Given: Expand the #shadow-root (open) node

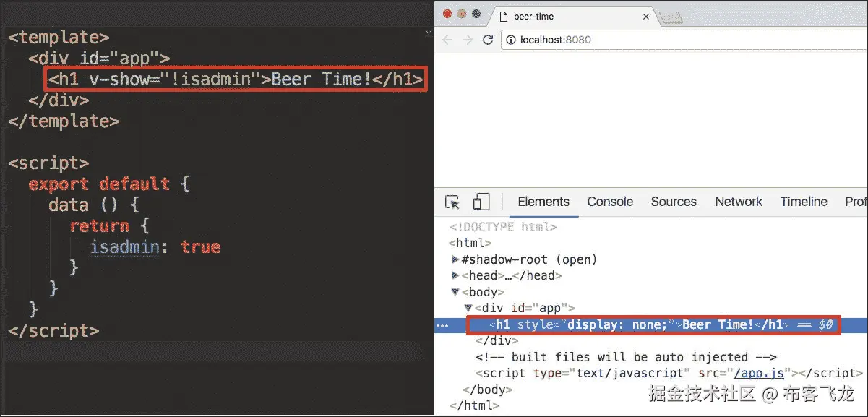Looking at the screenshot, I should pyautogui.click(x=455, y=259).
